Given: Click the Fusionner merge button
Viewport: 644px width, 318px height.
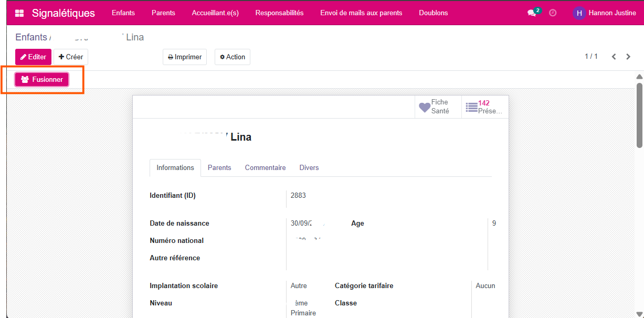Looking at the screenshot, I should [x=41, y=79].
